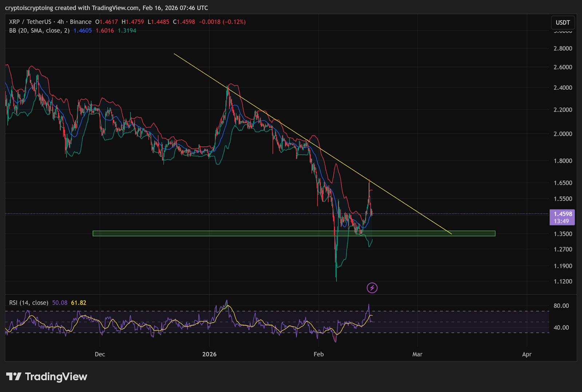The image size is (582, 392).
Task: Click the purple lightning bolt event icon
Action: [x=372, y=288]
